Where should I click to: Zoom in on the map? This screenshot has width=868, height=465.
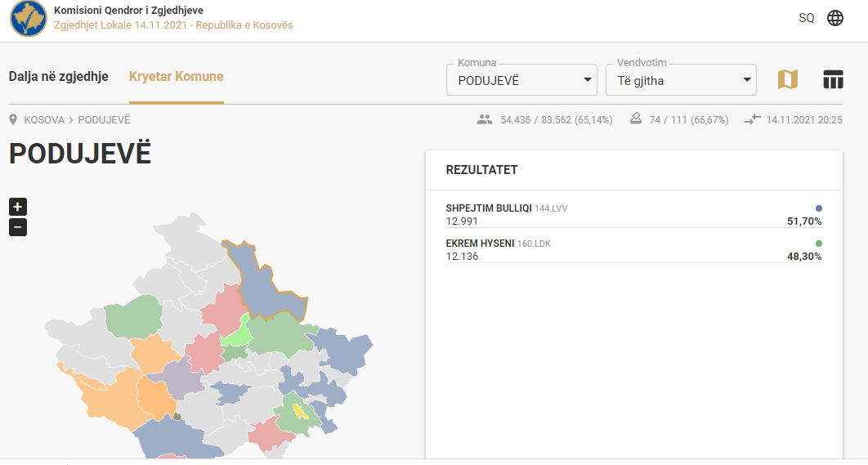(18, 207)
